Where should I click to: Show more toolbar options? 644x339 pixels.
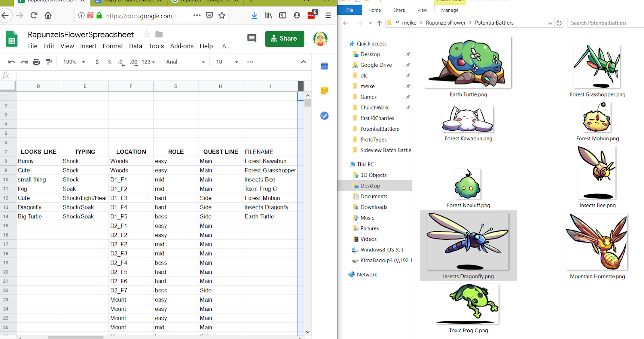pyautogui.click(x=250, y=62)
